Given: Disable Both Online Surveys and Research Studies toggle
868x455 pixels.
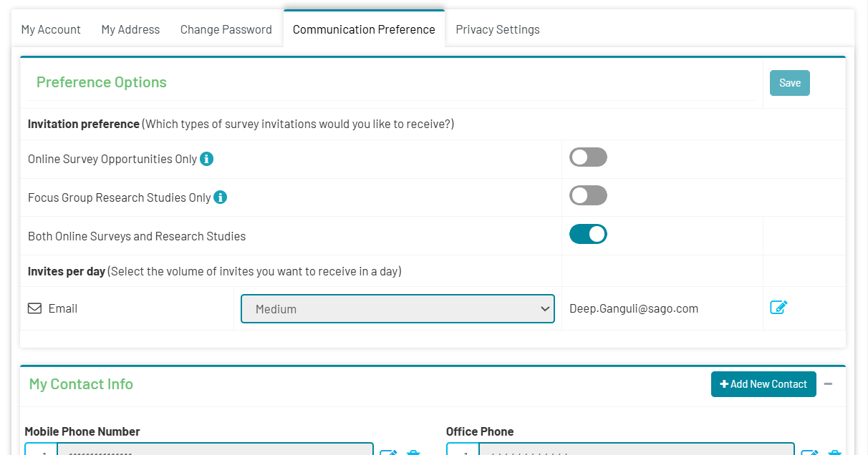Looking at the screenshot, I should click(x=588, y=235).
